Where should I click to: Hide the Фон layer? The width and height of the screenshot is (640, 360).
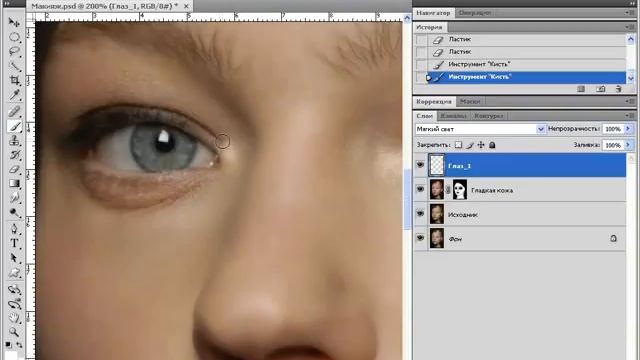point(420,238)
